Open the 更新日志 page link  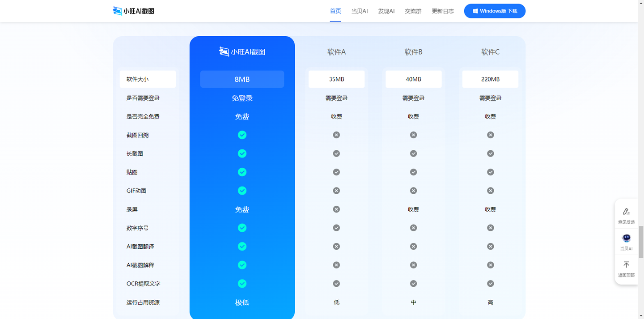point(442,11)
